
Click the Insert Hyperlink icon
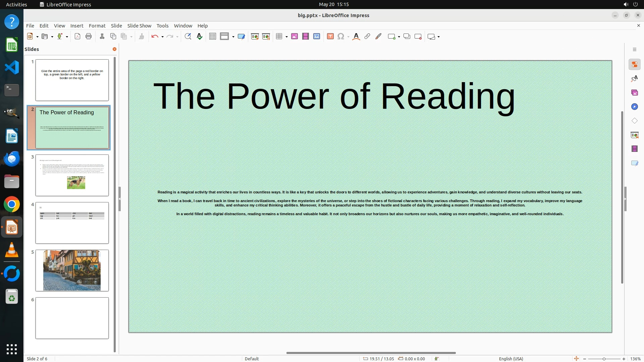367,37
